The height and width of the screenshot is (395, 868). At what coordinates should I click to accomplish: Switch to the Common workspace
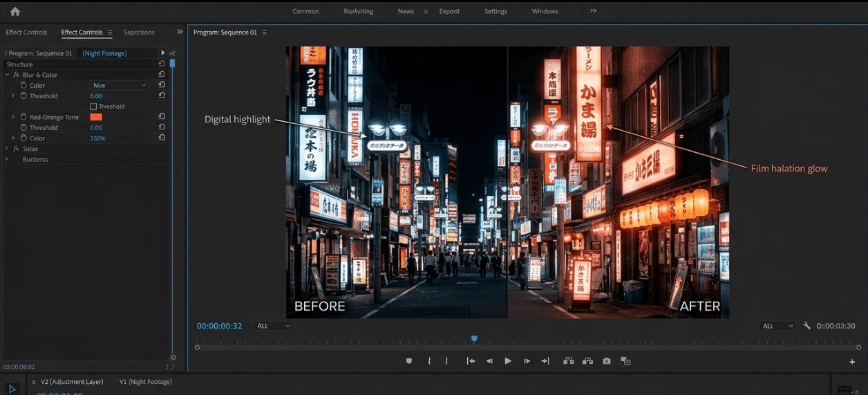point(305,11)
